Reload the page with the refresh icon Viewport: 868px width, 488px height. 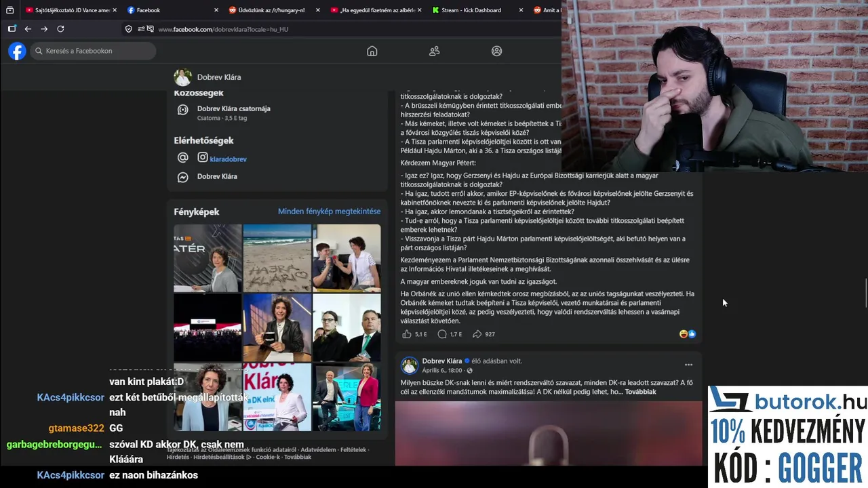pos(60,29)
